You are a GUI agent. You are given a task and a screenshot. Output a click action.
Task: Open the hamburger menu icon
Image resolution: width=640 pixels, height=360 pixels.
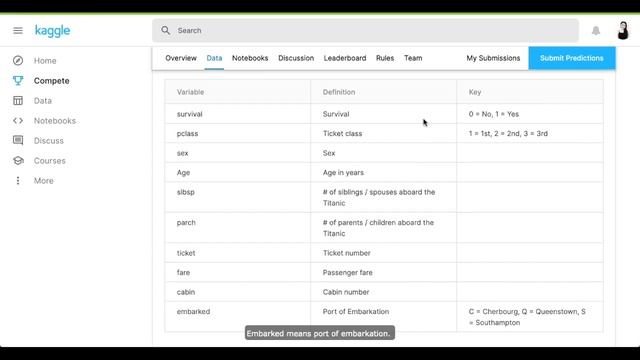pyautogui.click(x=18, y=31)
